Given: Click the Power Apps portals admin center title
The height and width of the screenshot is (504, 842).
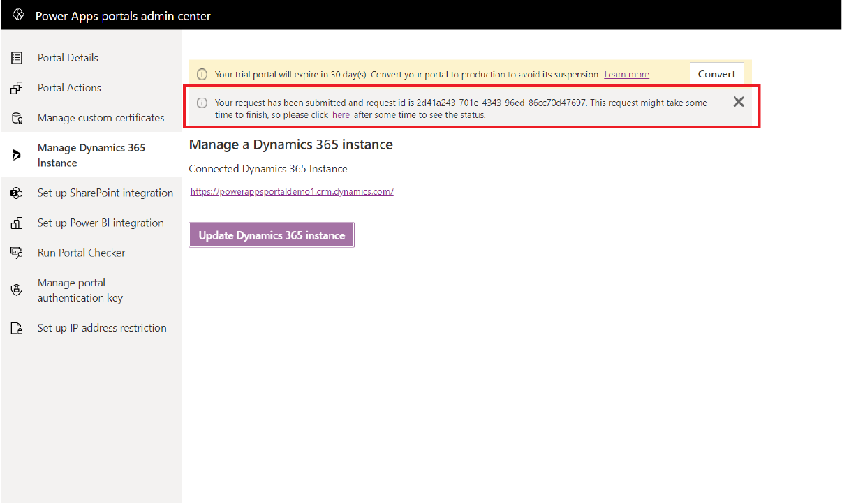Looking at the screenshot, I should pyautogui.click(x=123, y=15).
